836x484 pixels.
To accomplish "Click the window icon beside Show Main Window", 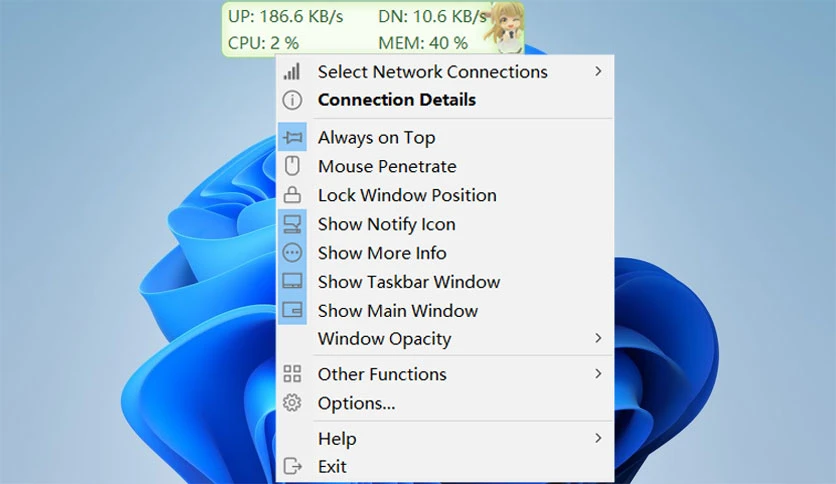I will 292,310.
